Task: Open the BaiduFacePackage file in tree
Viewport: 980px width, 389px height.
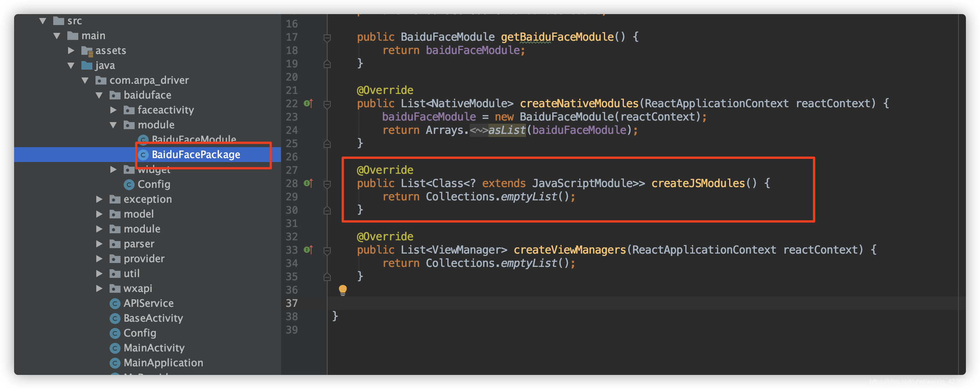Action: (196, 155)
